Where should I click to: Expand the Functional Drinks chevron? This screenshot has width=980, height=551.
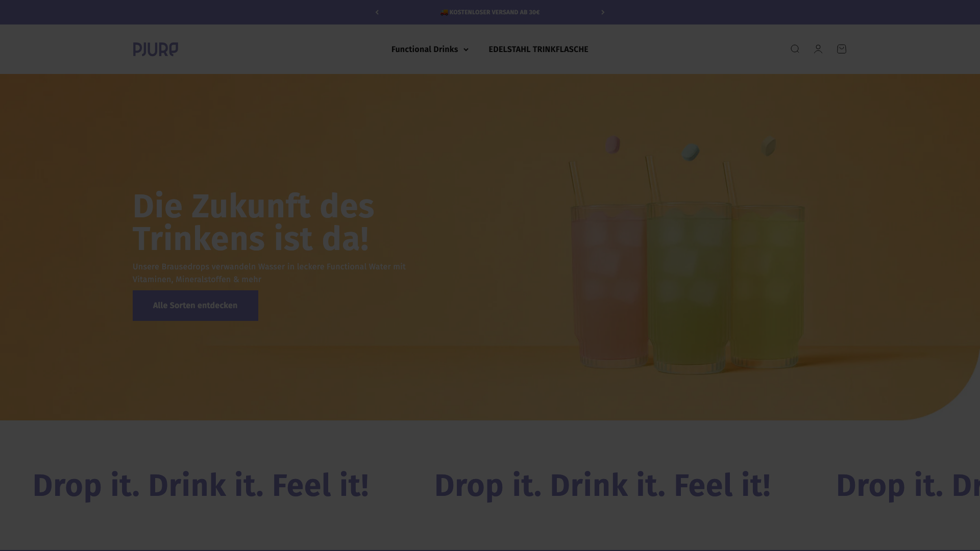click(465, 49)
